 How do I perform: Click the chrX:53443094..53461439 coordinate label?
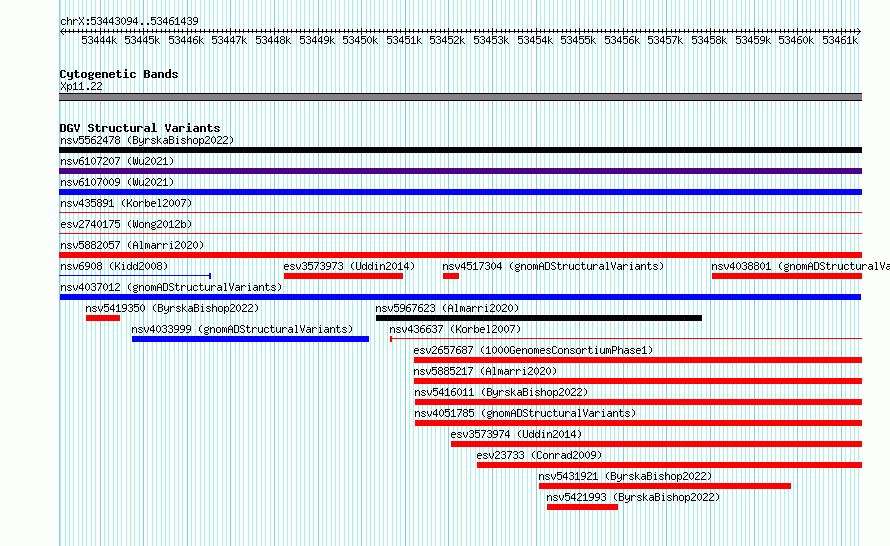pyautogui.click(x=129, y=21)
